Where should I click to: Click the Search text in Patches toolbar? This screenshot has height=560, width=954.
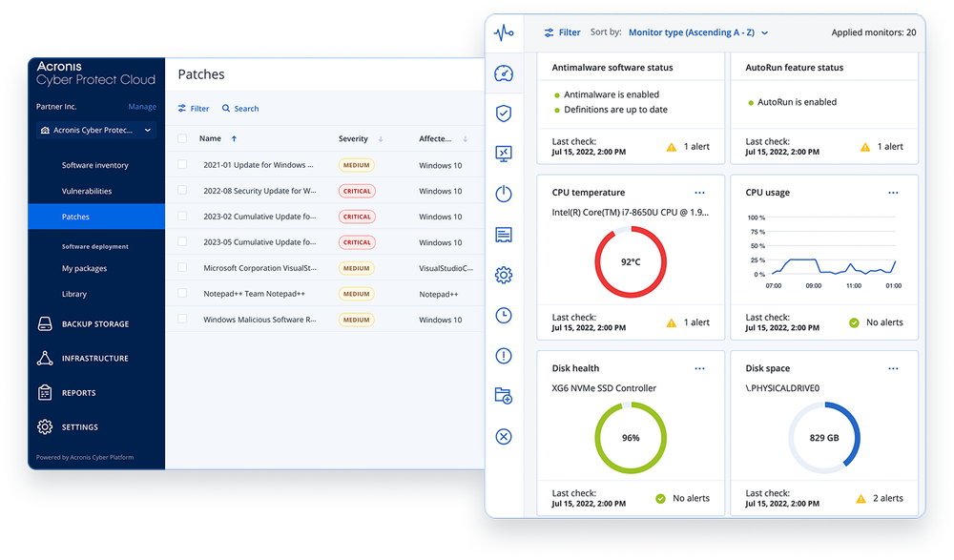click(x=246, y=109)
